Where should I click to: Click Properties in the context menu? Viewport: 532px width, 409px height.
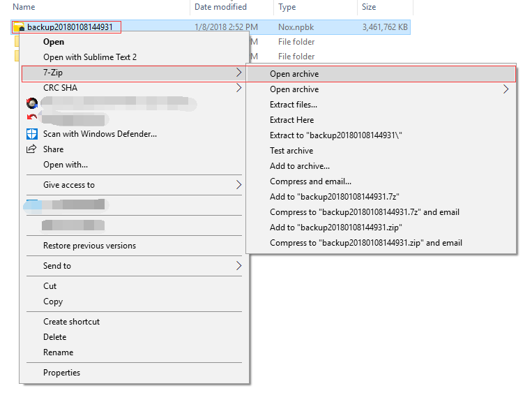(x=61, y=373)
